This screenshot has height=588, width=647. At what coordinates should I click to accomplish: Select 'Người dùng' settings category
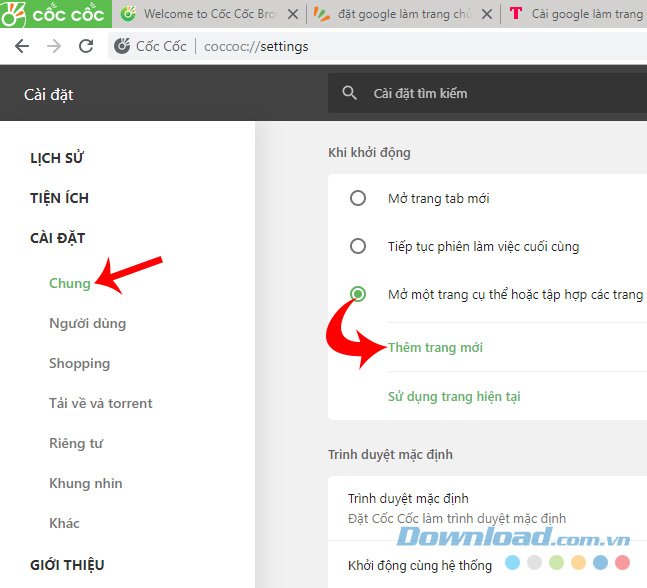87,323
